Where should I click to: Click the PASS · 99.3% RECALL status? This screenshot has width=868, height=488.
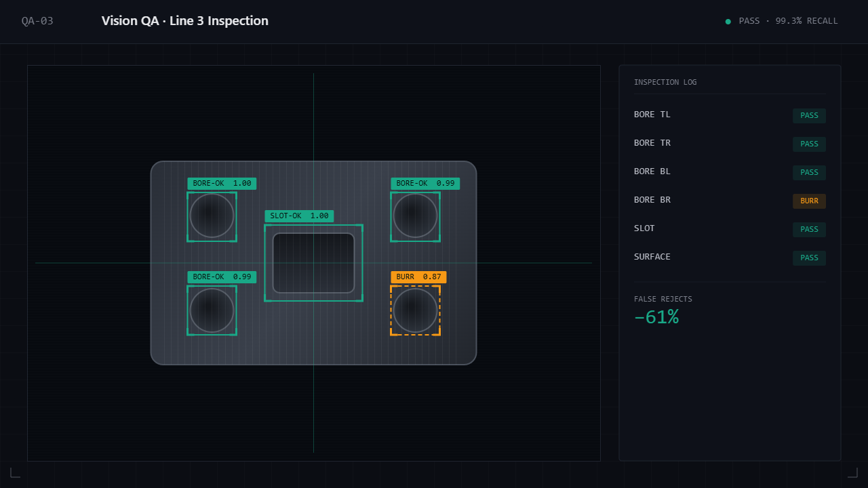788,21
